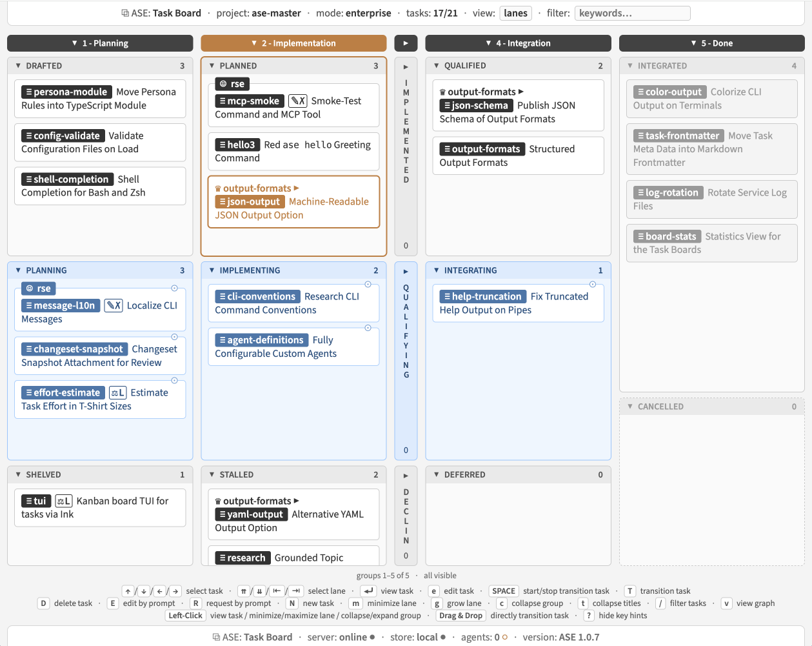Click the rse persona tag above message-l10n
The width and height of the screenshot is (812, 646).
(x=39, y=288)
